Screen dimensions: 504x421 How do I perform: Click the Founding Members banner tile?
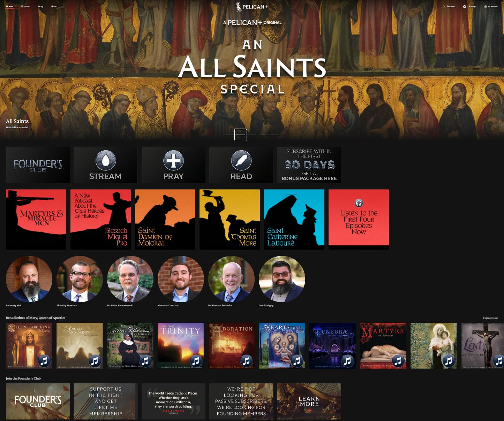click(x=241, y=401)
